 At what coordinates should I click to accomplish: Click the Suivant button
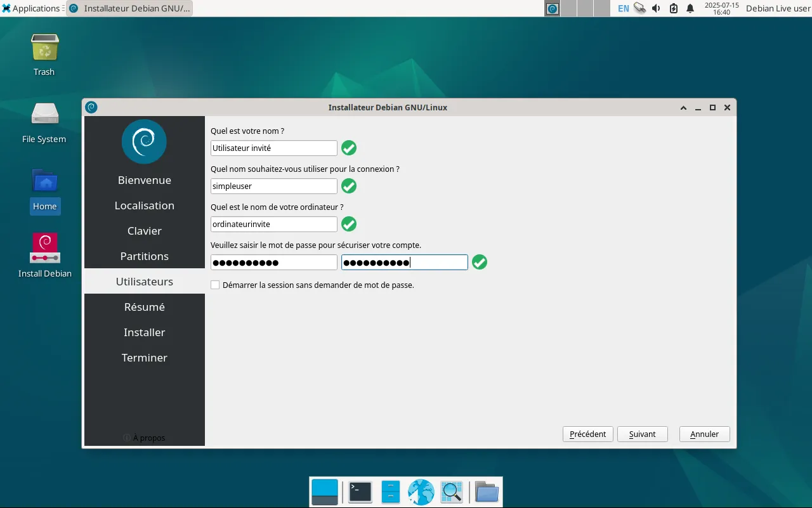(642, 434)
